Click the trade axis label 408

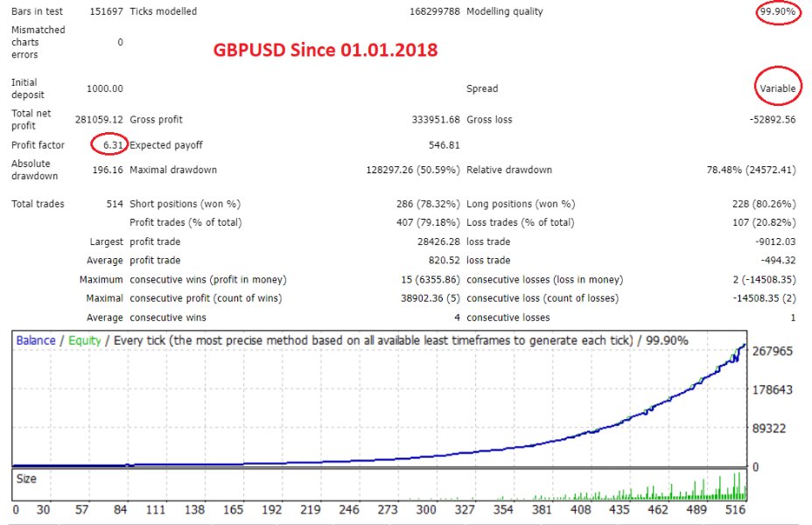tap(580, 509)
